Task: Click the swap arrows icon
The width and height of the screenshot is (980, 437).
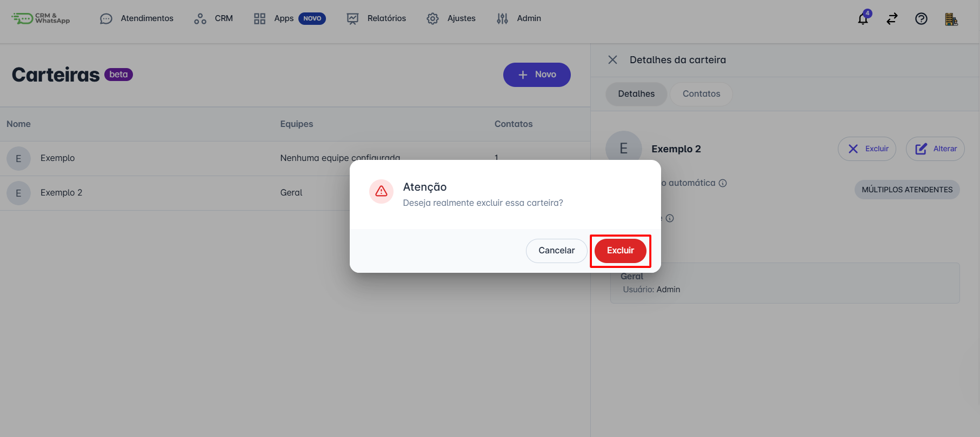Action: (892, 19)
